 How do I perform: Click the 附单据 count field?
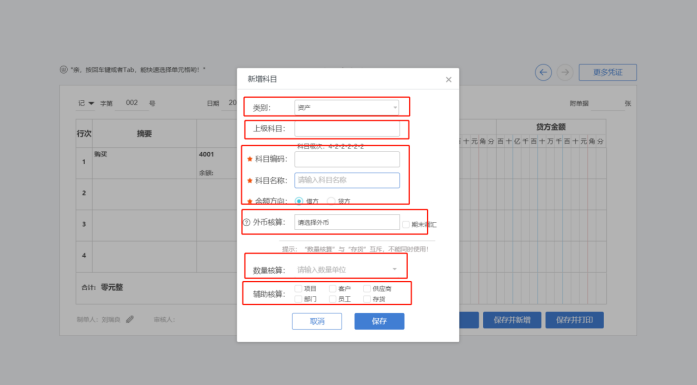[607, 103]
